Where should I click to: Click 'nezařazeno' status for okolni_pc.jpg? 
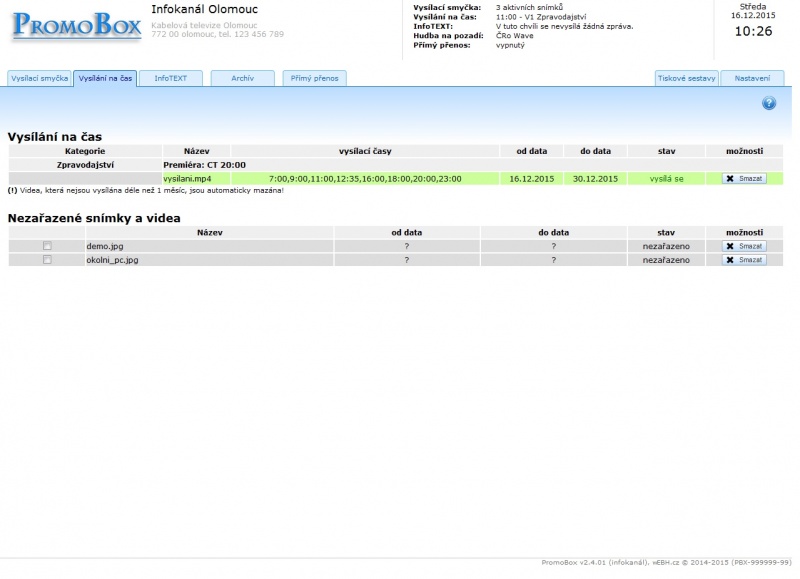click(666, 260)
